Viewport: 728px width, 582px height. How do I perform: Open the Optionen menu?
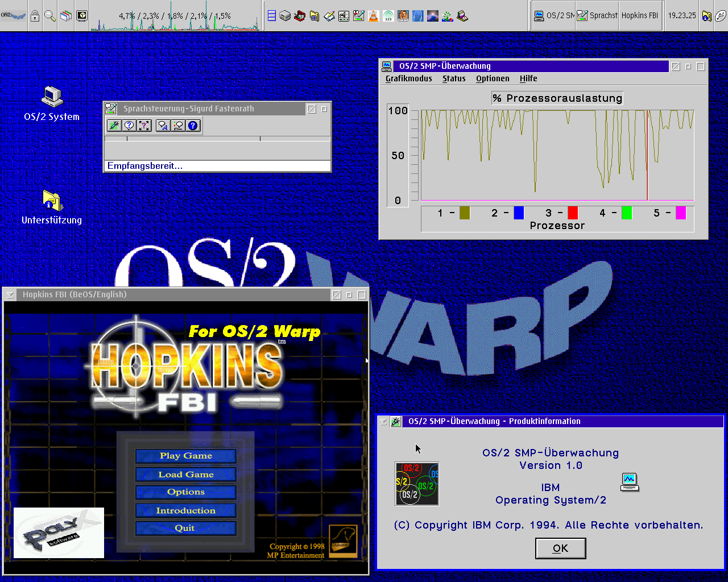[493, 79]
